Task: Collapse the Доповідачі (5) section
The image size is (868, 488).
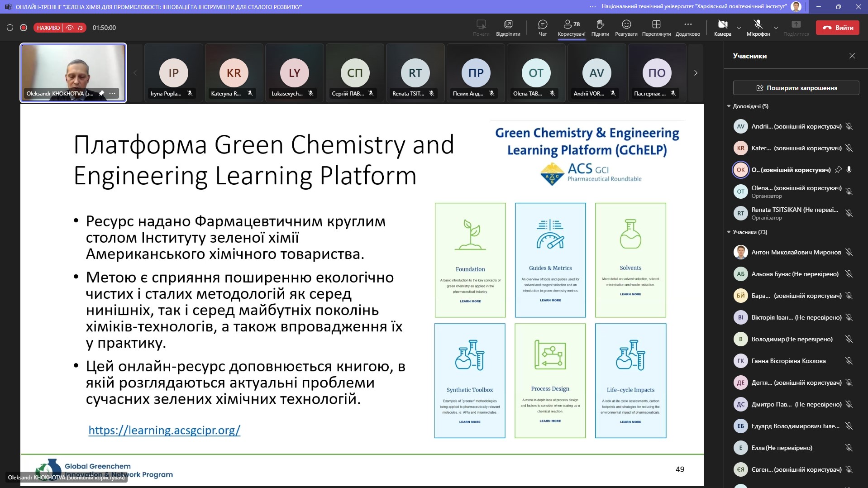Action: pos(729,106)
